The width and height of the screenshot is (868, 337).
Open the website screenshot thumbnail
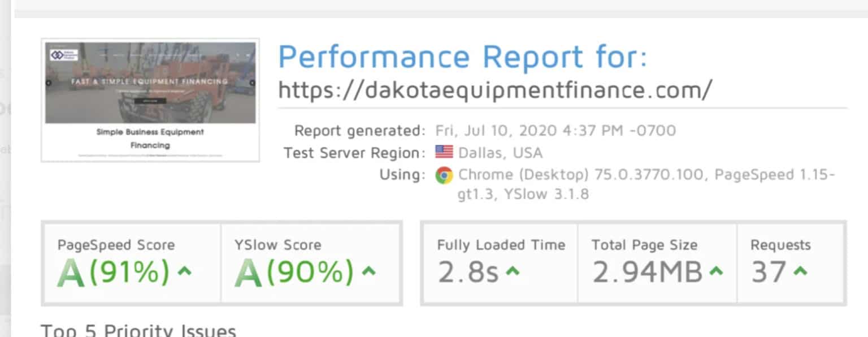150,100
